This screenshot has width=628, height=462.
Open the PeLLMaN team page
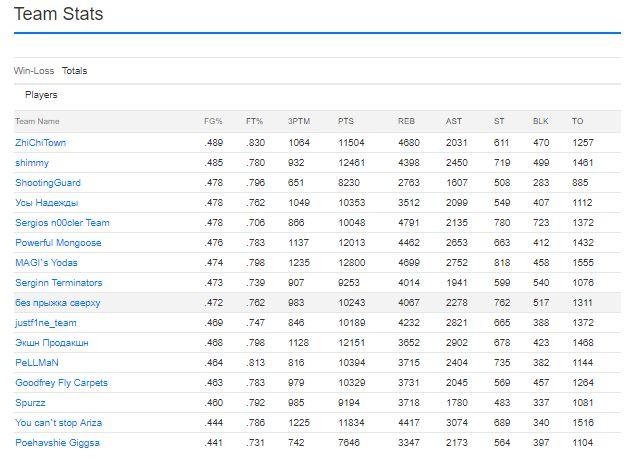[37, 363]
